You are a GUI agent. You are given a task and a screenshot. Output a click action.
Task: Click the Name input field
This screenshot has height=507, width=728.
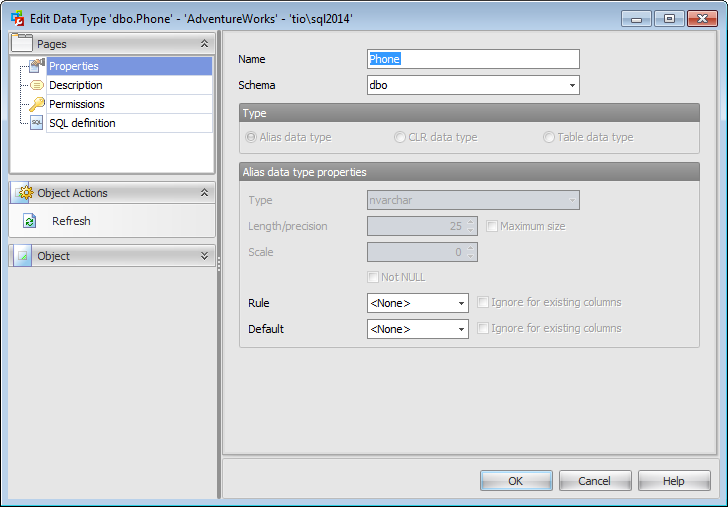pos(473,59)
